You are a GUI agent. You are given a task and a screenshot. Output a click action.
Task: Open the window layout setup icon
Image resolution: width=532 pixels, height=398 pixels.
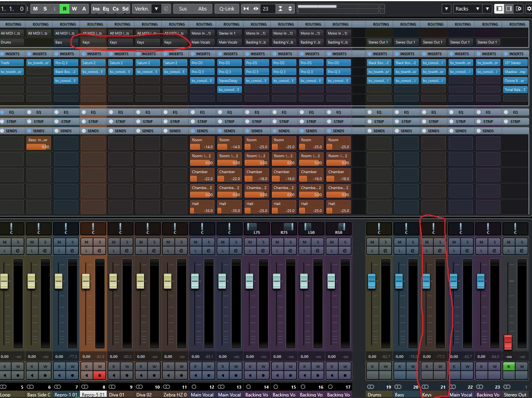point(519,9)
